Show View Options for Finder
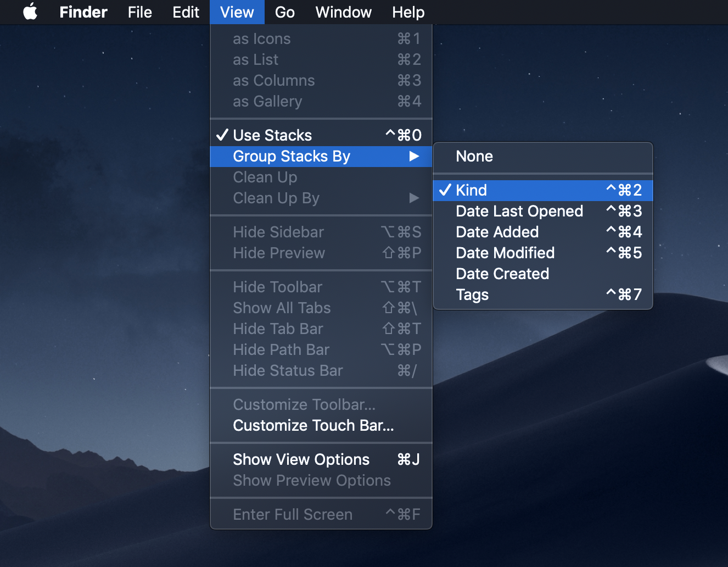The image size is (728, 567). (x=301, y=459)
